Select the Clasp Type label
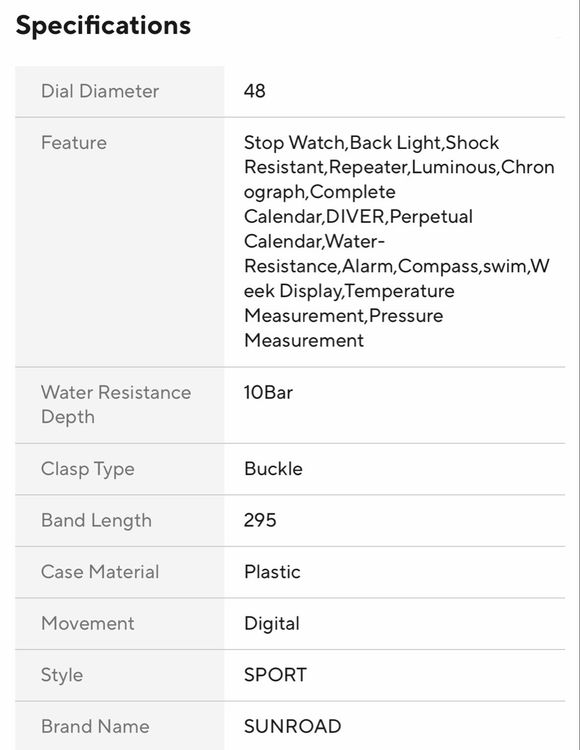The width and height of the screenshot is (580, 750). [88, 469]
